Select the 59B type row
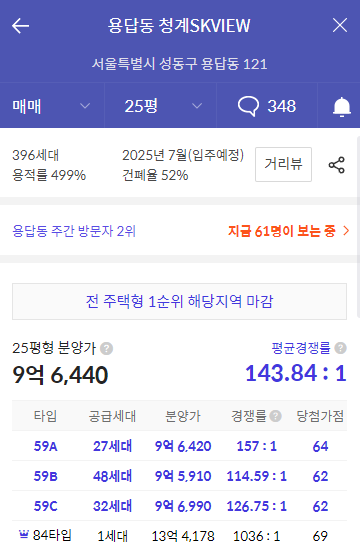This screenshot has width=360, height=557. pos(179,476)
